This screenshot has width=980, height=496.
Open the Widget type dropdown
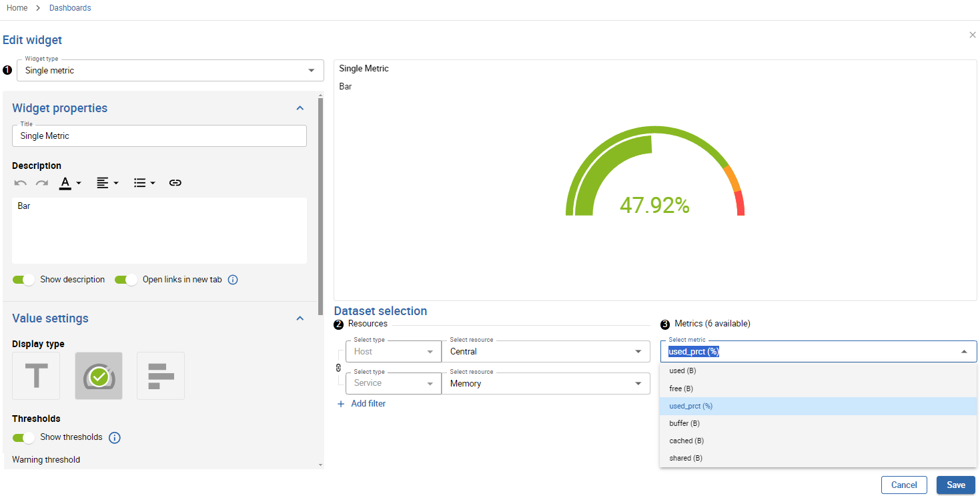[x=170, y=71]
